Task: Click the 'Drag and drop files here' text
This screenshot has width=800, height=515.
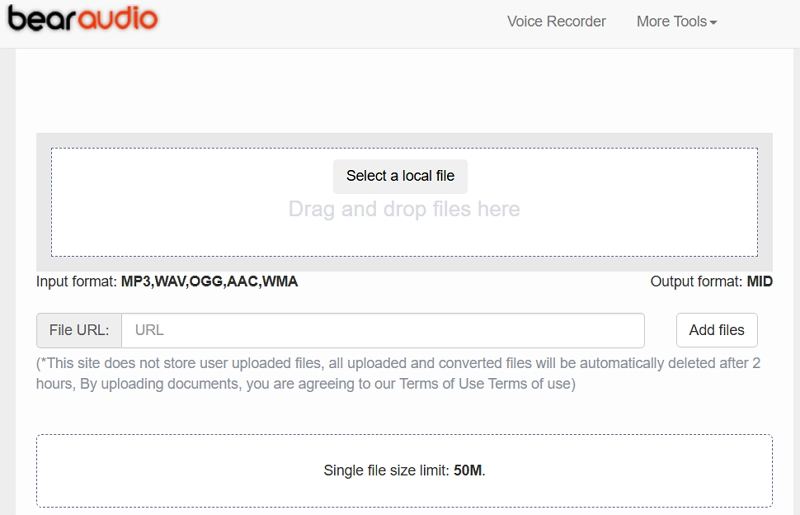Action: pyautogui.click(x=404, y=209)
